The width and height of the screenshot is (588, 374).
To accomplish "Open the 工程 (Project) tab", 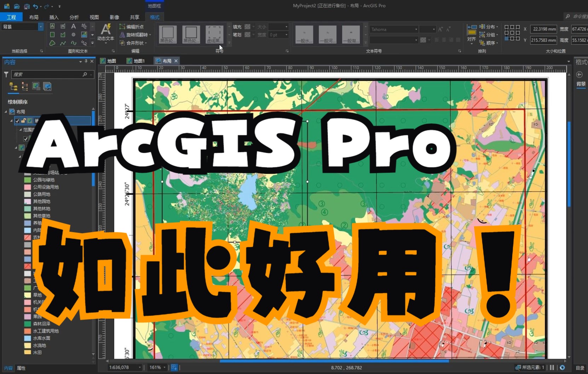I will (11, 17).
